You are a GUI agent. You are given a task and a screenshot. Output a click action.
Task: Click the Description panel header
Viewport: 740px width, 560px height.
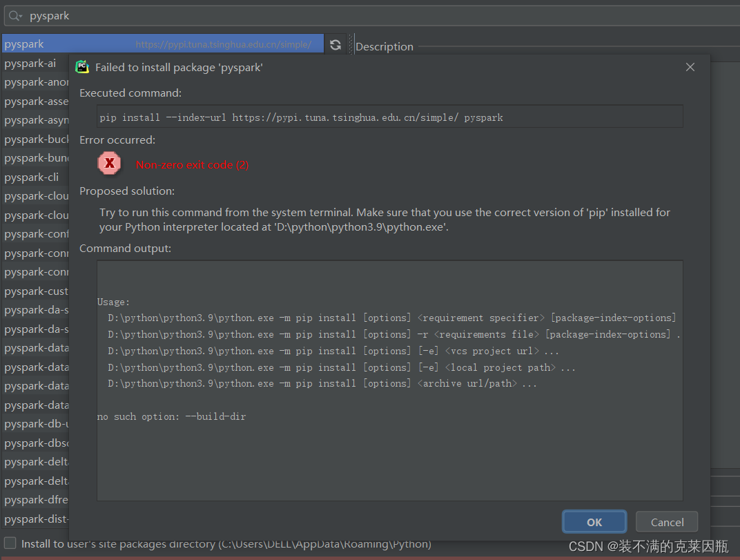click(x=384, y=46)
